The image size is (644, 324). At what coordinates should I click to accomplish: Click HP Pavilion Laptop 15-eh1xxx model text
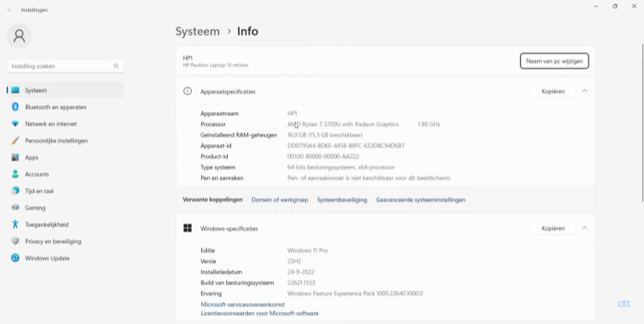(x=216, y=65)
